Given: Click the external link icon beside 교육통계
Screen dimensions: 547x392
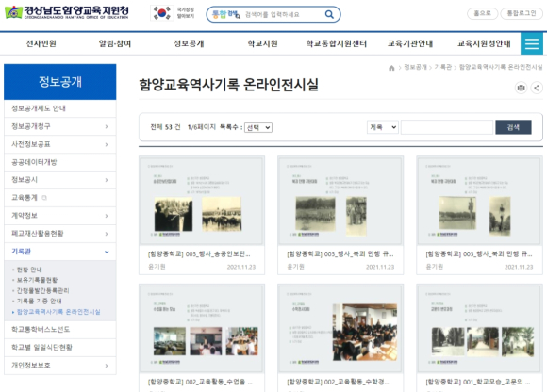Looking at the screenshot, I should point(44,198).
